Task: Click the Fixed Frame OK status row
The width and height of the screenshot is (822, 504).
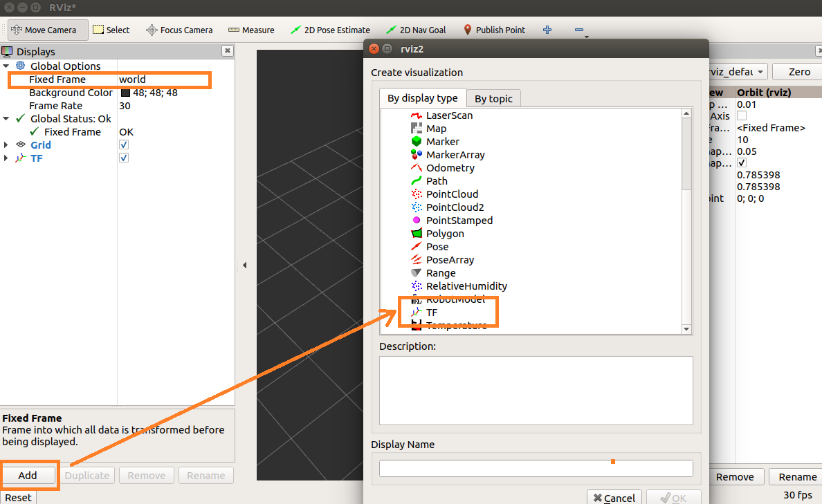Action: pyautogui.click(x=118, y=131)
